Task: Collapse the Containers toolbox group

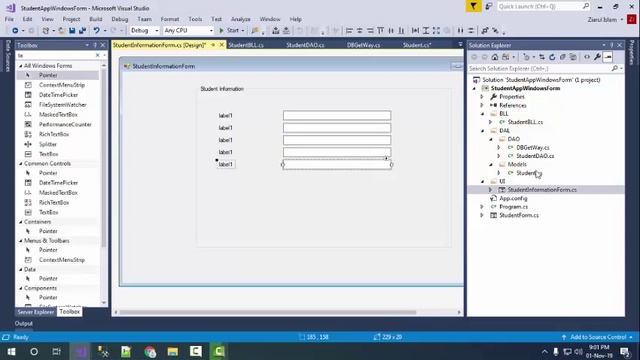Action: coord(21,222)
